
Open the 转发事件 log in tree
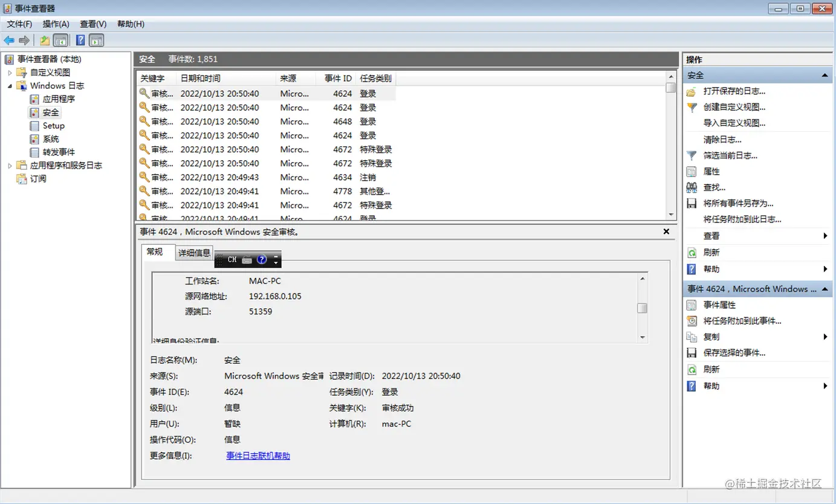tap(59, 152)
